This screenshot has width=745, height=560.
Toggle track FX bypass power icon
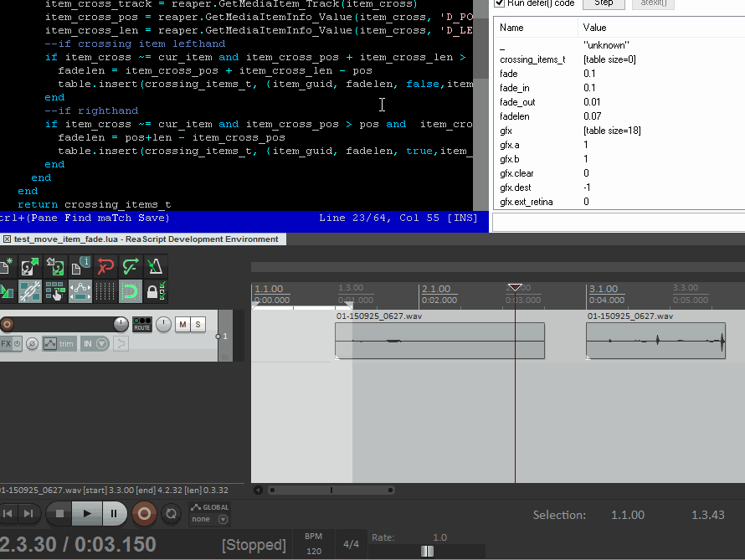coord(17,343)
